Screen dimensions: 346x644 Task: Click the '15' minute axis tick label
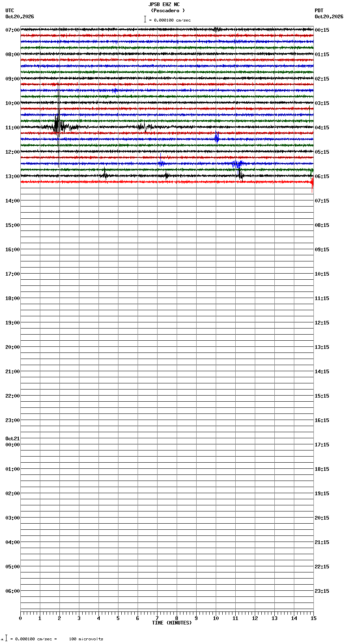pos(313,618)
